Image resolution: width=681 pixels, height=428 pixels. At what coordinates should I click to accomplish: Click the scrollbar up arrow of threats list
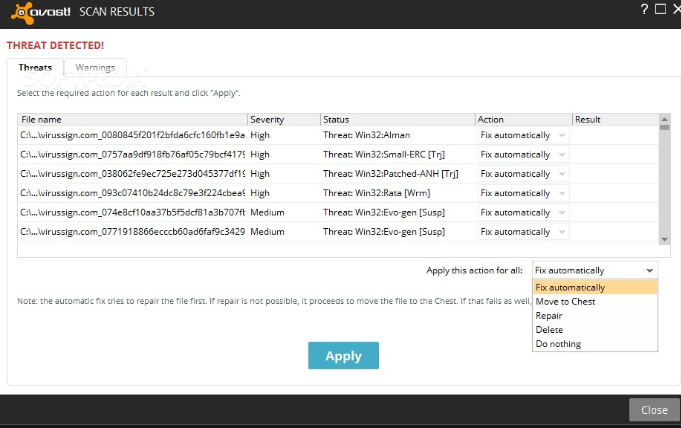(x=664, y=119)
